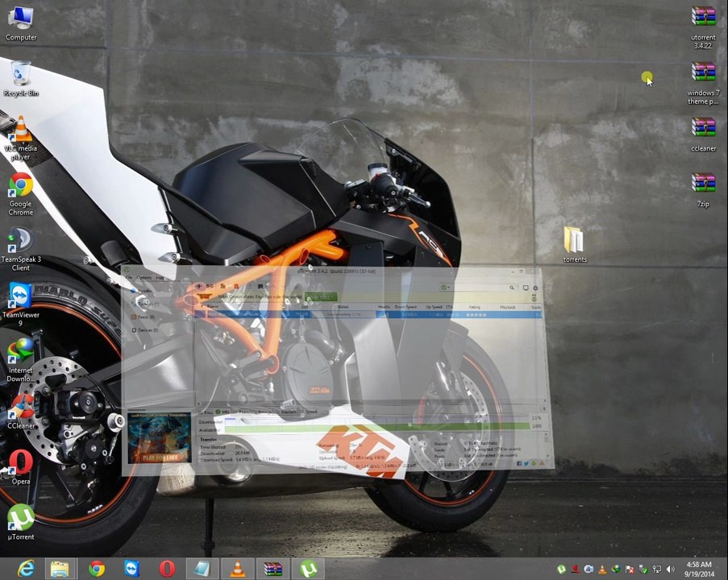Open µTorrent from the taskbar
The image size is (728, 580).
[x=308, y=569]
